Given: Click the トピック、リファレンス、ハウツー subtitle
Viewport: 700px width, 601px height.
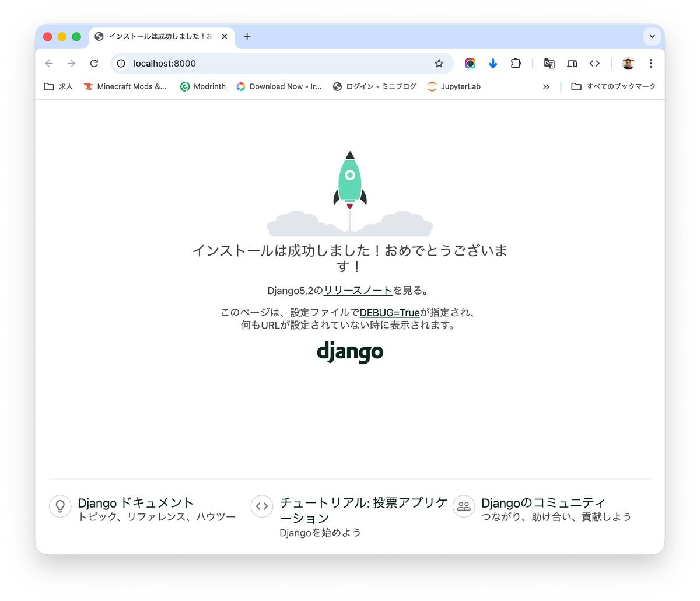Looking at the screenshot, I should [x=157, y=517].
